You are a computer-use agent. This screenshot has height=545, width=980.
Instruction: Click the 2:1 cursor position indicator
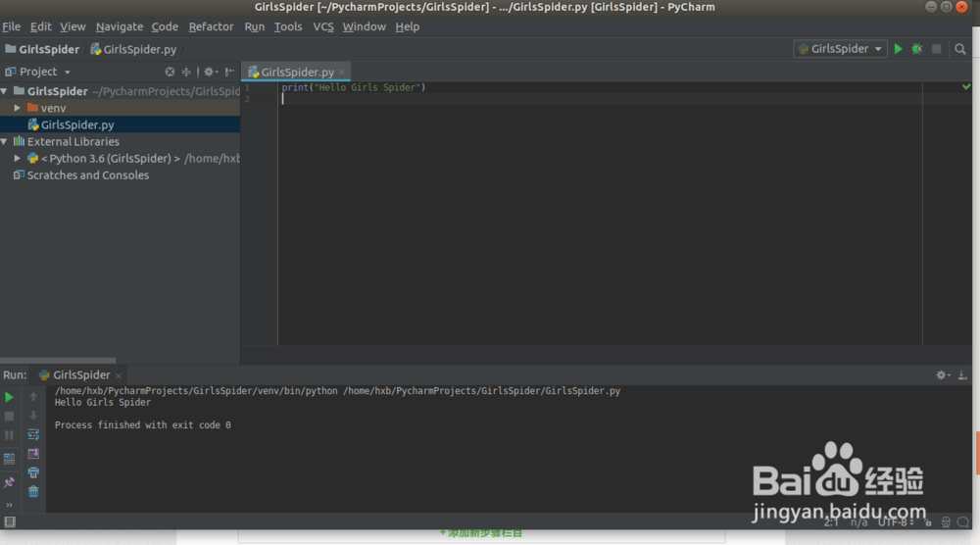831,521
